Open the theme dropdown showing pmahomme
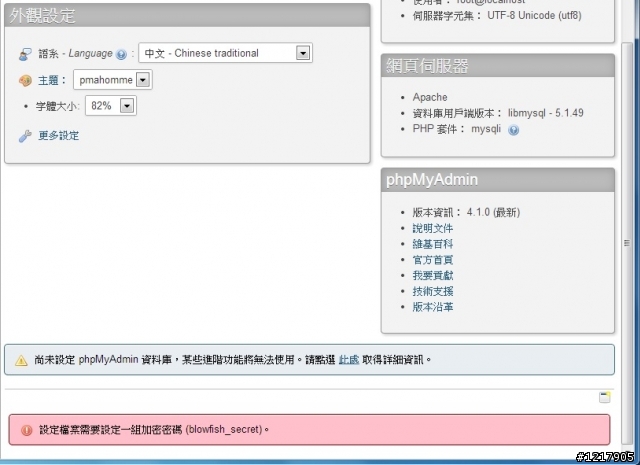Image resolution: width=640 pixels, height=465 pixels. click(113, 80)
